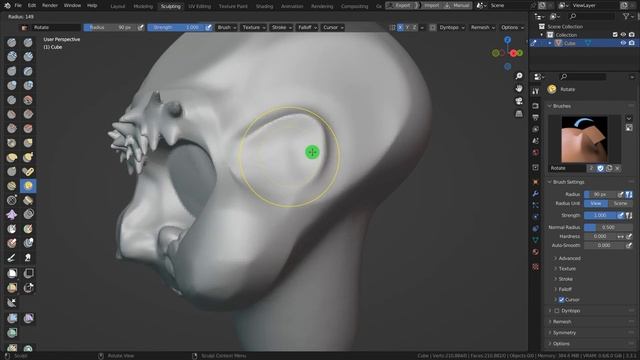Select the Box Mask tool
This screenshot has width=640, height=360.
point(12,273)
